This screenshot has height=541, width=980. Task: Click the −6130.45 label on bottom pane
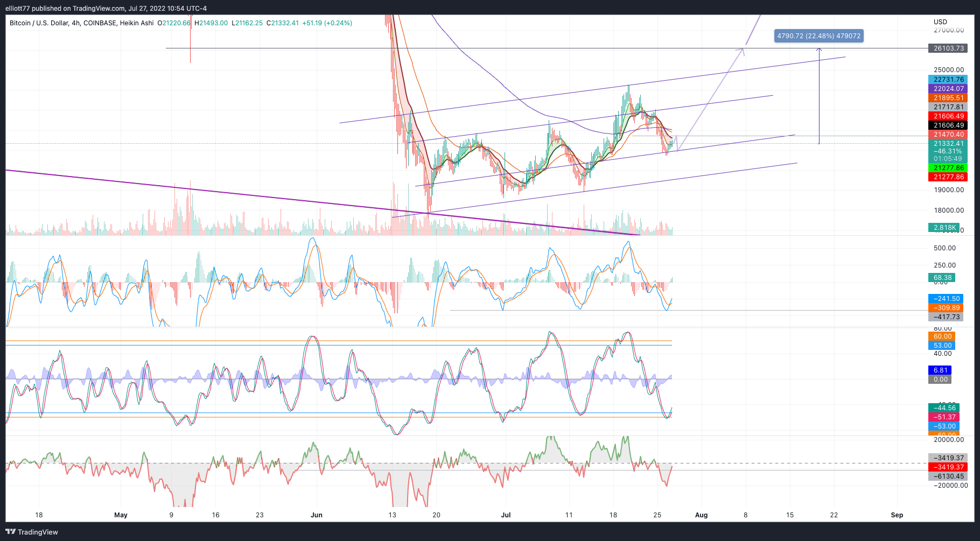tap(948, 476)
